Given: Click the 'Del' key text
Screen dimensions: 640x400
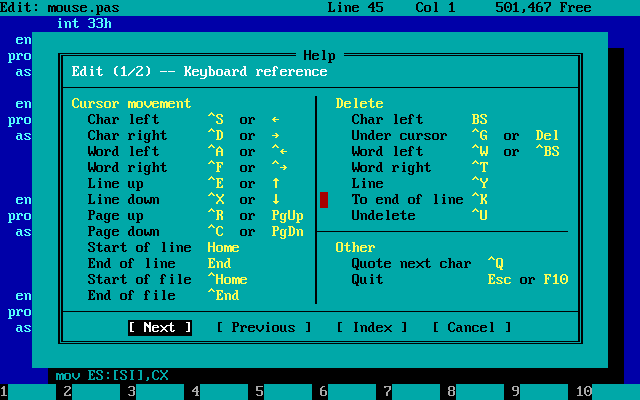Looking at the screenshot, I should click(547, 135).
